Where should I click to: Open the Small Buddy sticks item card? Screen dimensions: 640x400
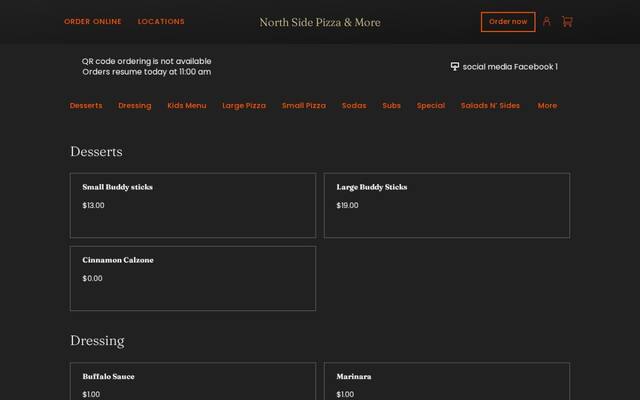tap(193, 205)
